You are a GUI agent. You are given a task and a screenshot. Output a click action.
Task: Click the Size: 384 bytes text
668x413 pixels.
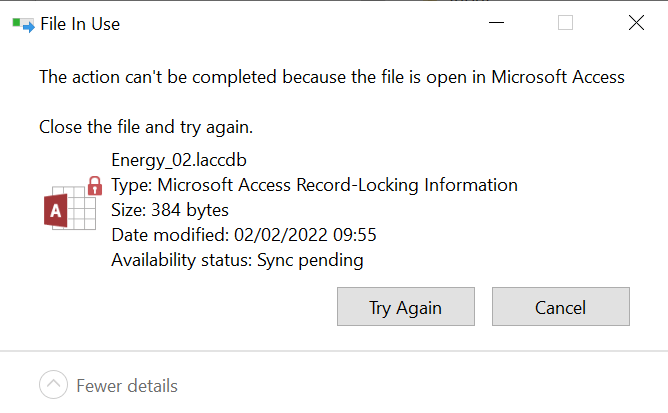[170, 210]
